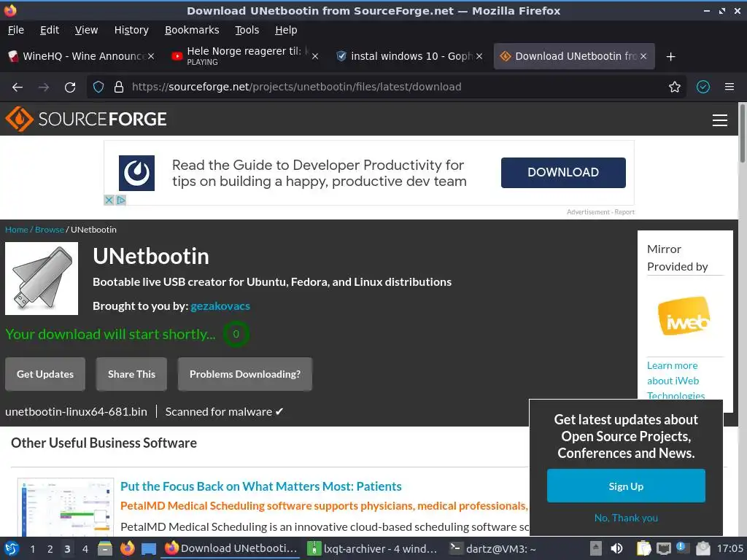Switch to lxqt-archiver taskbar window

point(373,548)
